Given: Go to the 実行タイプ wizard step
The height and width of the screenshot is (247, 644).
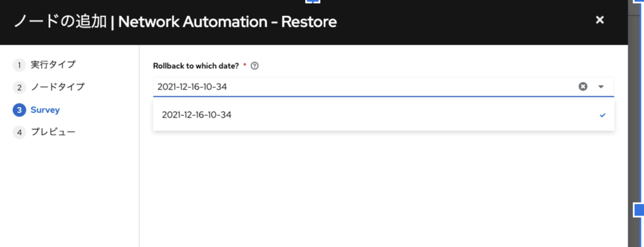Looking at the screenshot, I should point(53,64).
